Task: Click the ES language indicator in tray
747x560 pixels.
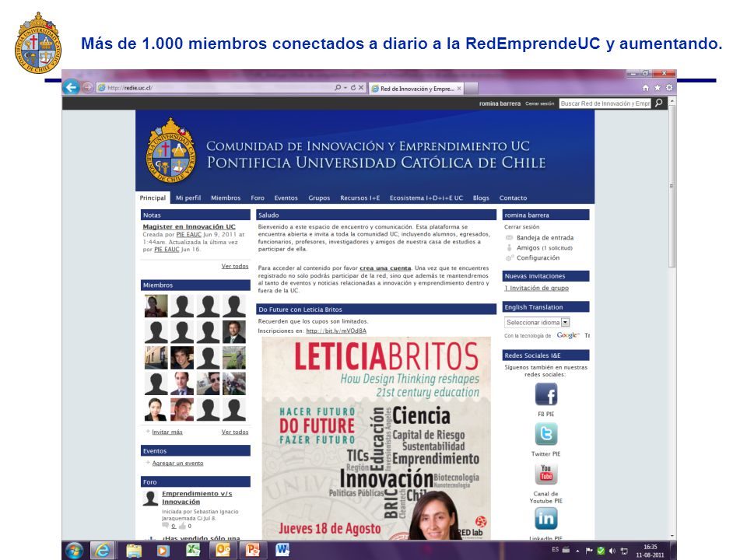Action: pos(556,550)
